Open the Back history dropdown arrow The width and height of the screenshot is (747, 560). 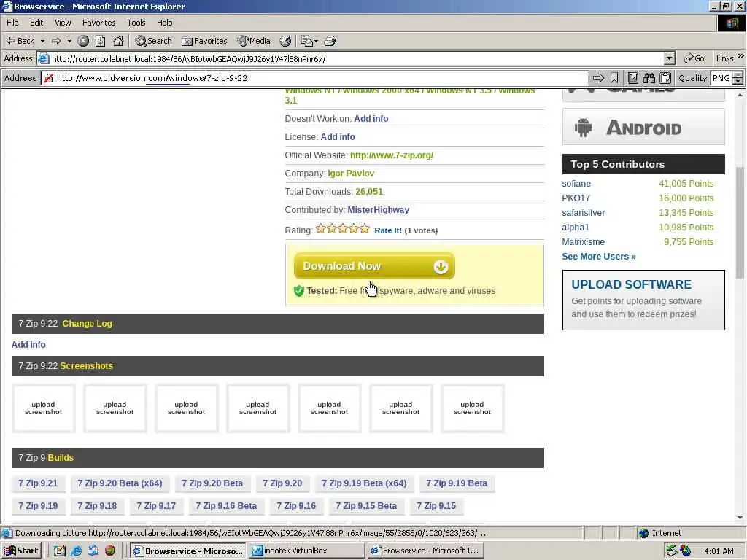tap(42, 41)
